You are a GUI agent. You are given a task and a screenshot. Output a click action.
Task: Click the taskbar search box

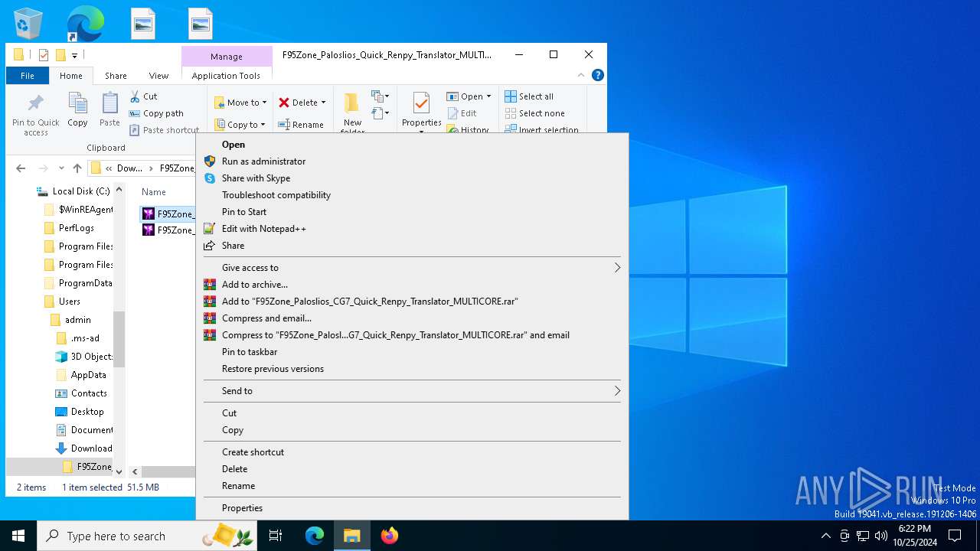coord(147,536)
